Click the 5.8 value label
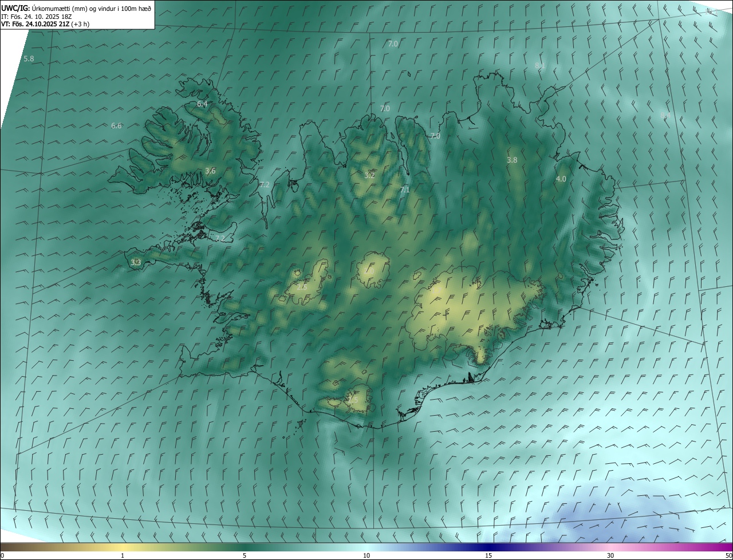Screen dimensions: 733x560 (29, 59)
